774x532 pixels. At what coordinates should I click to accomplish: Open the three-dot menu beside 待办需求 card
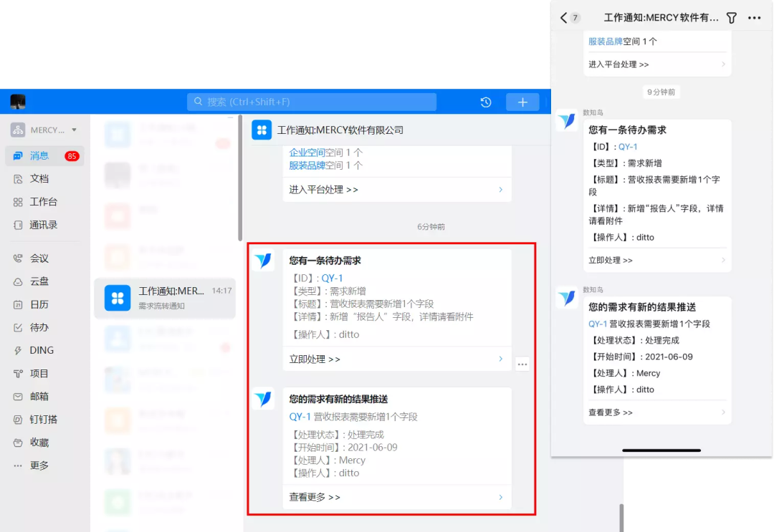(x=522, y=364)
